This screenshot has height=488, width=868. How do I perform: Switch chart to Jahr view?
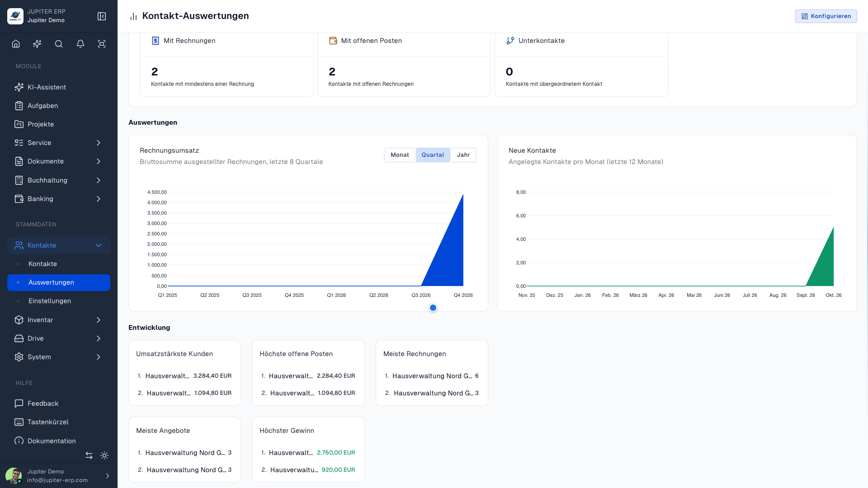coord(463,155)
